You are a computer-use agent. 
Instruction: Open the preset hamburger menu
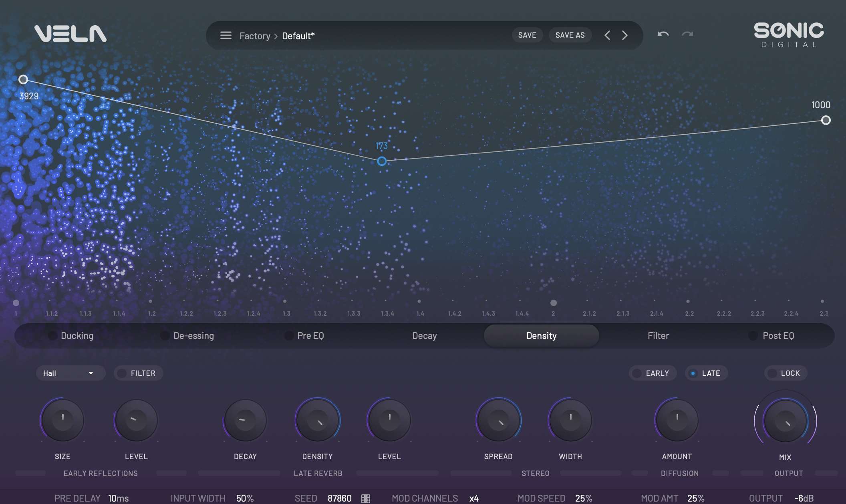(226, 35)
